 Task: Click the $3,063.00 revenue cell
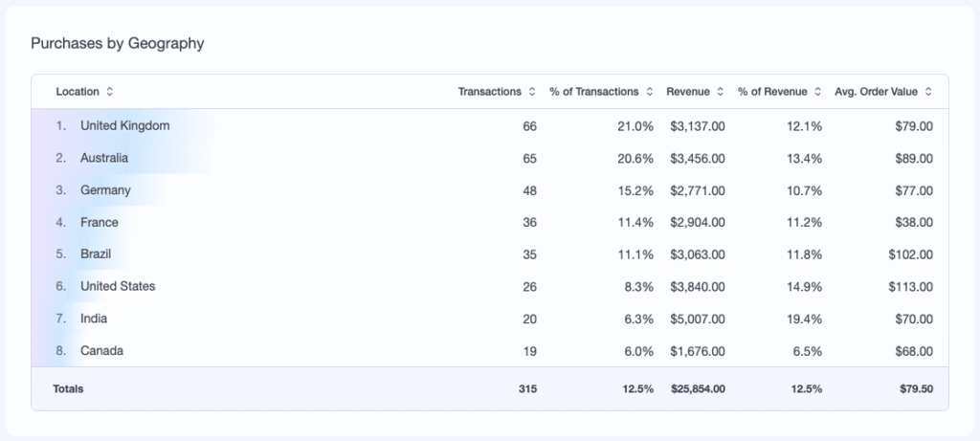(698, 254)
